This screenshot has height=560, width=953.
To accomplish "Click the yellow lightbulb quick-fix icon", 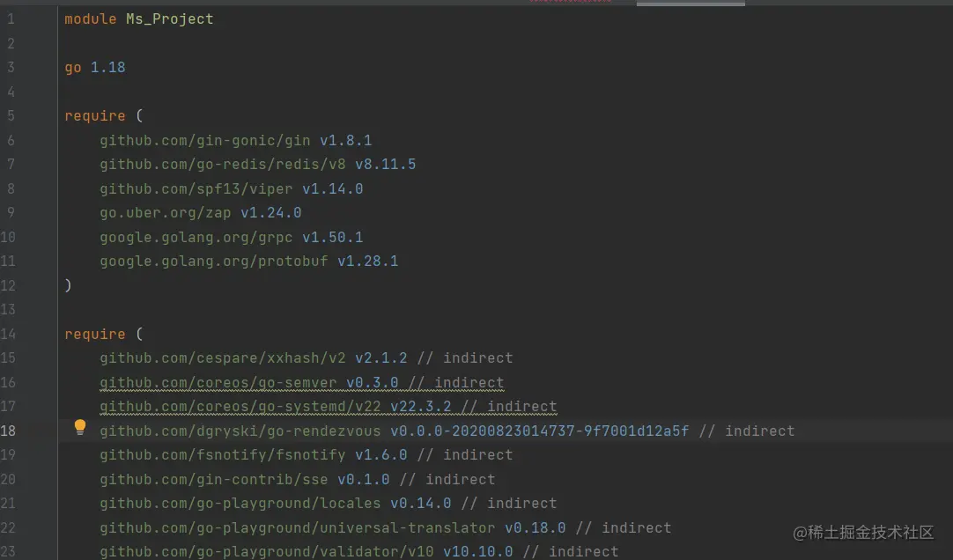I will pos(79,427).
